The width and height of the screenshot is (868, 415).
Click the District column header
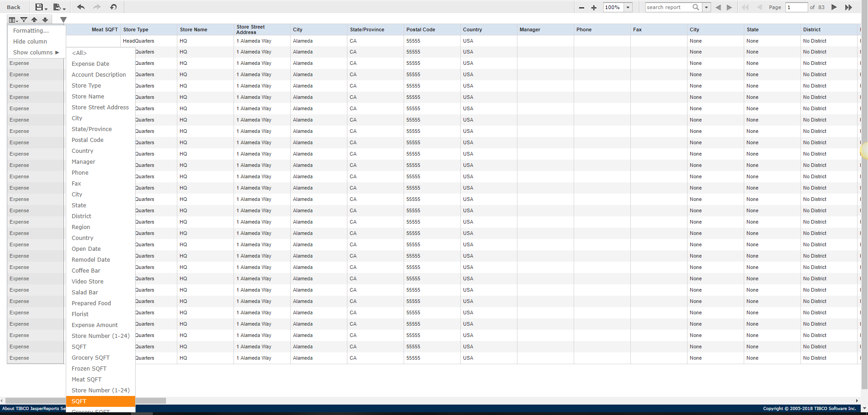point(829,29)
